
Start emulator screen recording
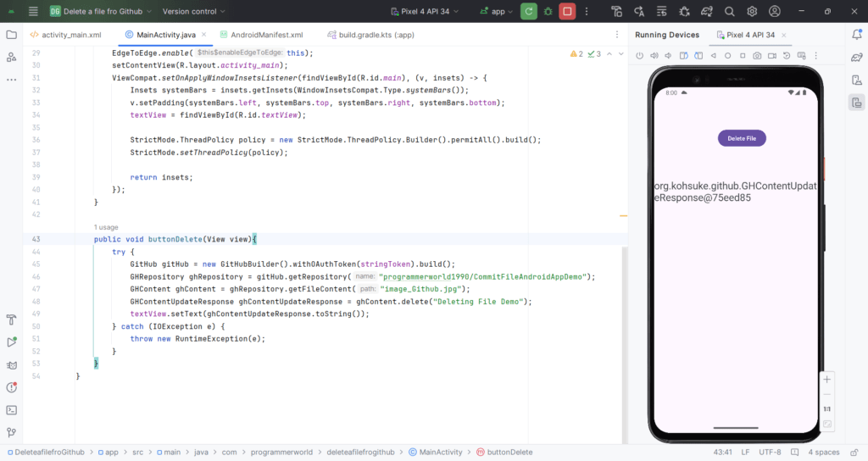pos(772,55)
